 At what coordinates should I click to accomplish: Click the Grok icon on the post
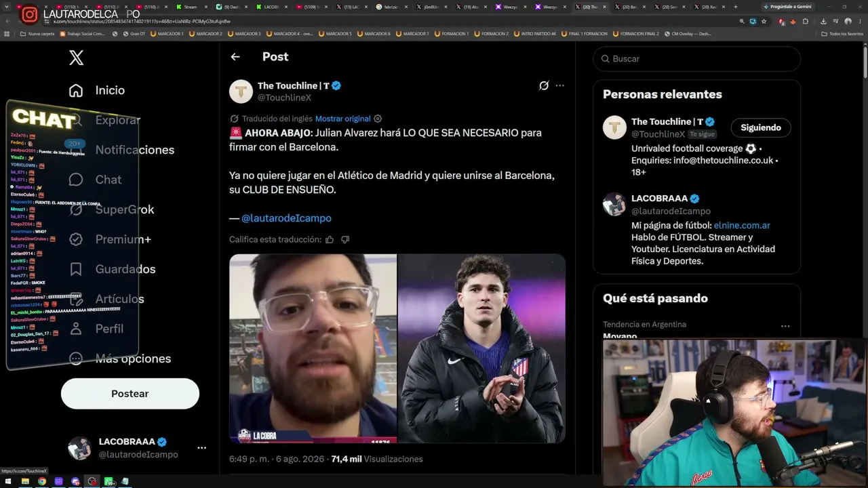[544, 85]
